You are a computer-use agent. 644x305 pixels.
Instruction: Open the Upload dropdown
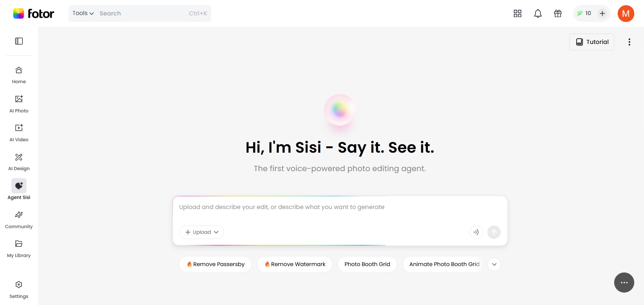201,232
